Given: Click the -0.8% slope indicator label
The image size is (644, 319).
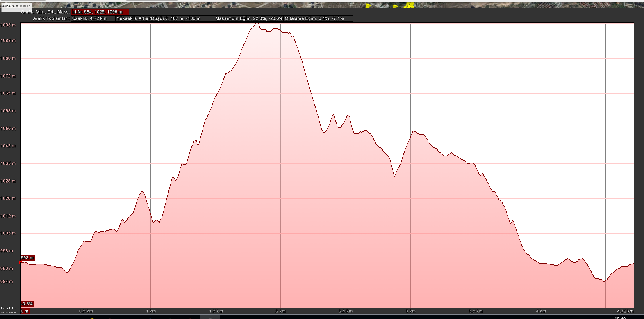Looking at the screenshot, I should pos(27,304).
